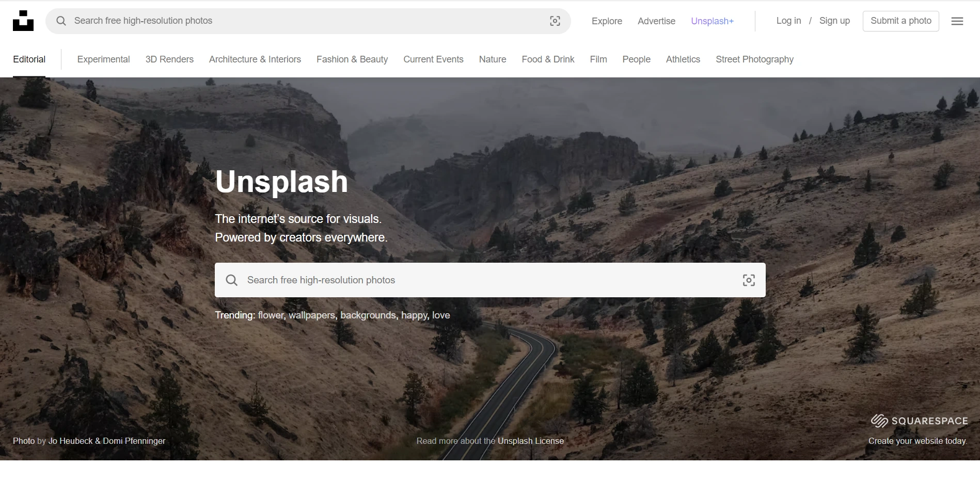Click trending term backgrounds
This screenshot has width=980, height=481.
(x=368, y=315)
